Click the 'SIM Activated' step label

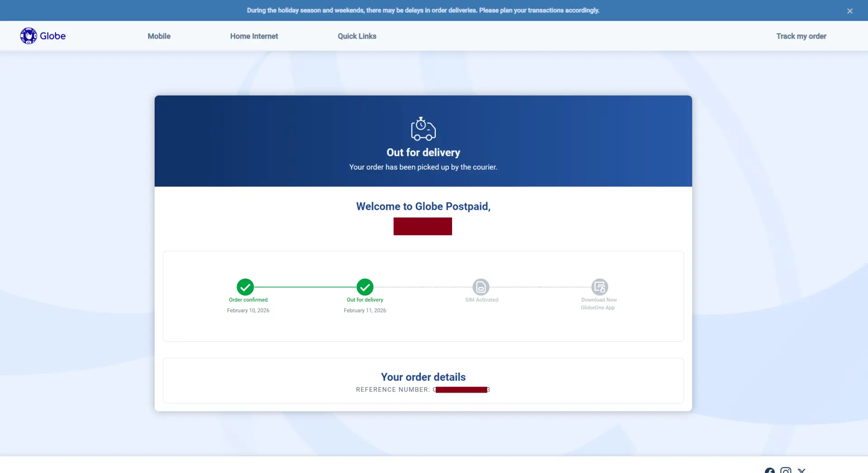pos(481,300)
